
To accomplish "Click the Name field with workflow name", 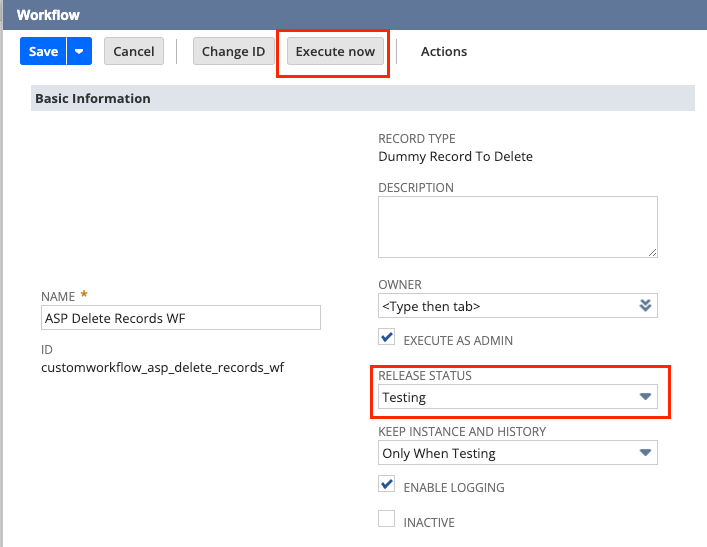I will pyautogui.click(x=180, y=318).
